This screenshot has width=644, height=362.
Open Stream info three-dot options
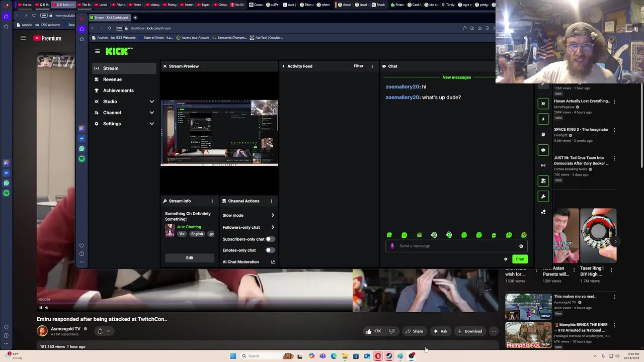point(212,201)
